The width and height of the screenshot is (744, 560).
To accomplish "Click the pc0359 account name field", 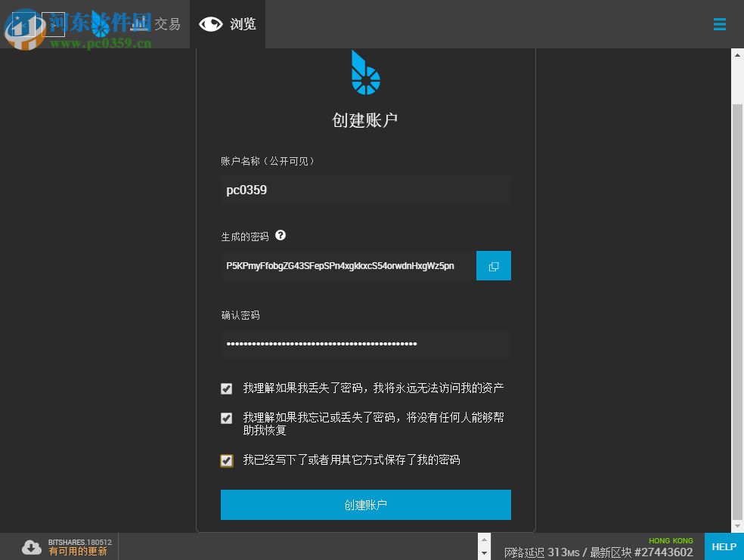I will tap(365, 190).
